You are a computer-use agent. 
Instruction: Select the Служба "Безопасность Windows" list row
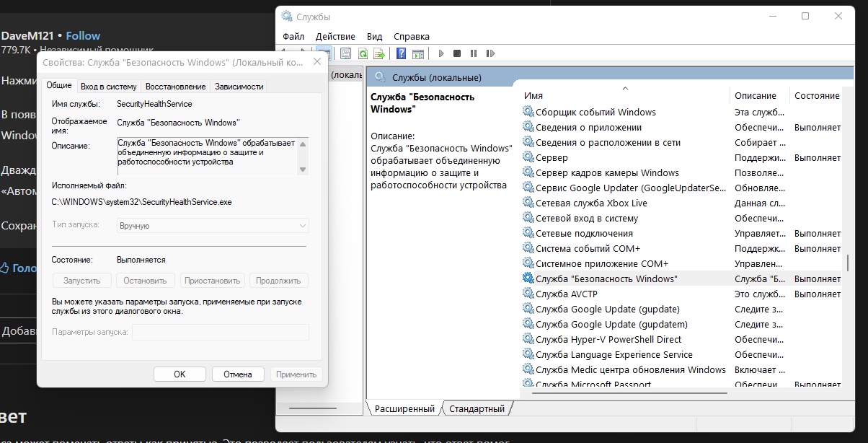click(x=682, y=278)
